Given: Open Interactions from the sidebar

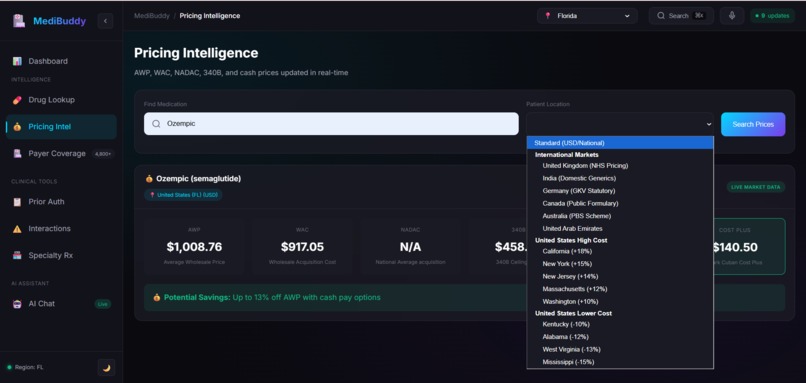Looking at the screenshot, I should pyautogui.click(x=61, y=229).
